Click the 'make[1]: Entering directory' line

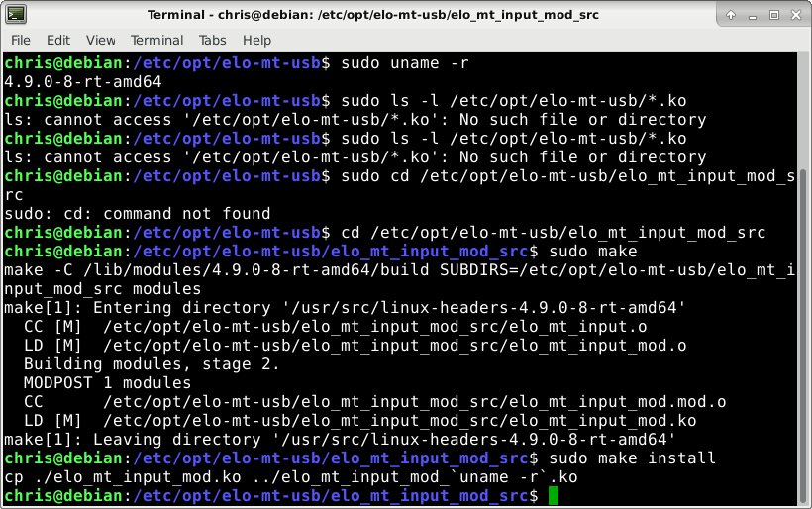pos(345,308)
